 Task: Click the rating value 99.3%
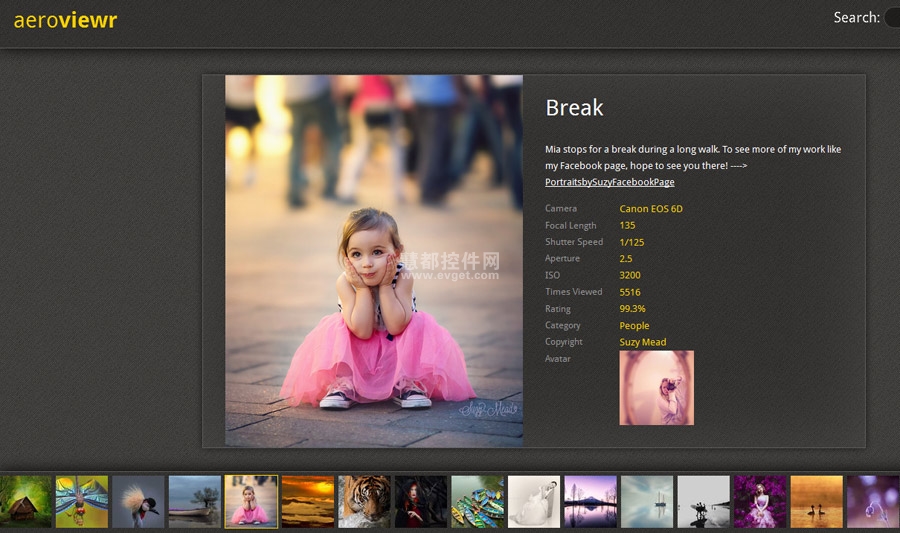(x=632, y=309)
